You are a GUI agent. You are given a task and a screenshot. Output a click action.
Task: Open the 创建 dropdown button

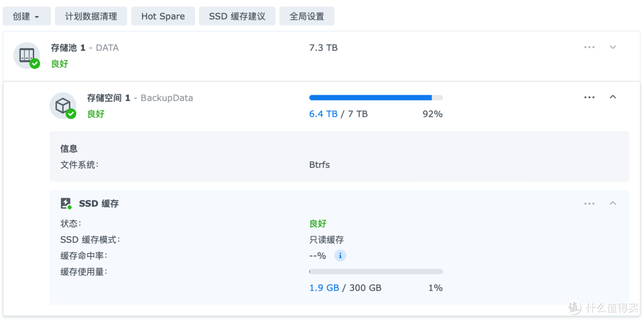click(x=27, y=17)
